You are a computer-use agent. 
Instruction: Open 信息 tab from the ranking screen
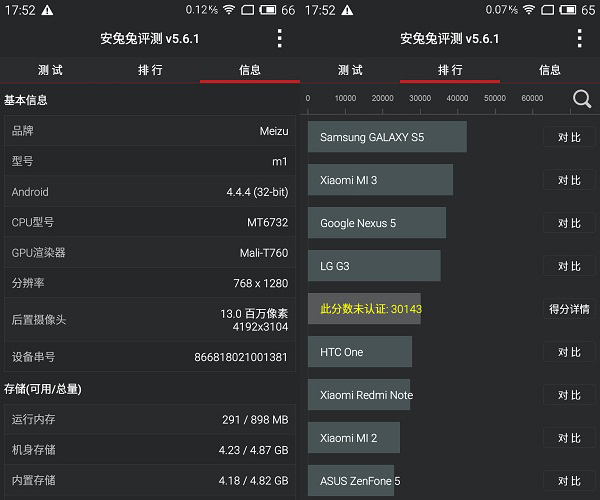tap(550, 70)
